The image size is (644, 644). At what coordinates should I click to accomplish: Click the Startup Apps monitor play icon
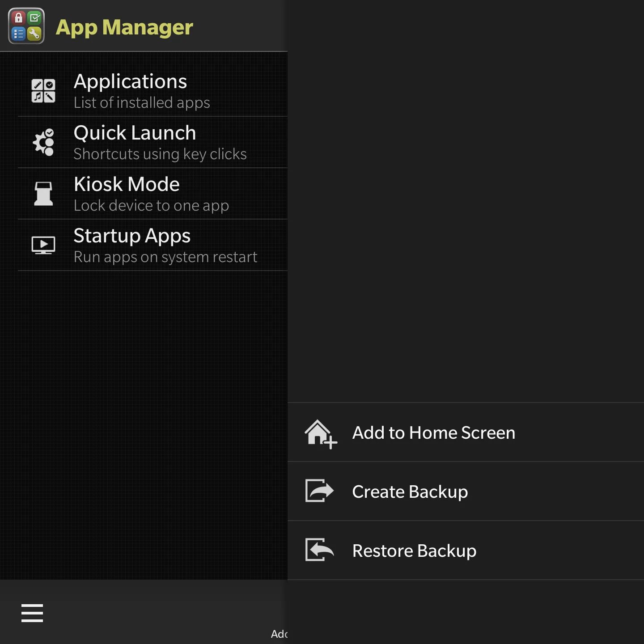point(43,245)
